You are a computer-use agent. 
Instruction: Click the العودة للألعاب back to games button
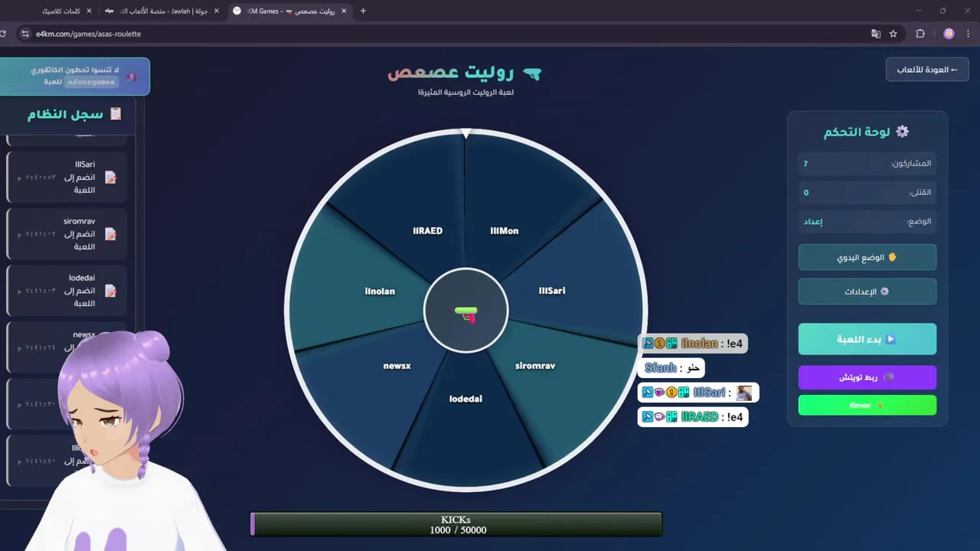pos(927,70)
